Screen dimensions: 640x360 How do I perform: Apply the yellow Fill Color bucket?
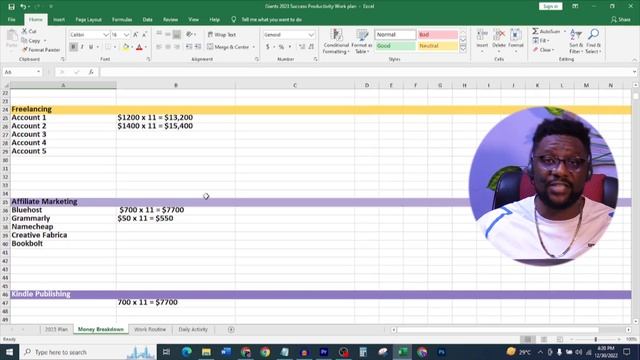[x=126, y=47]
